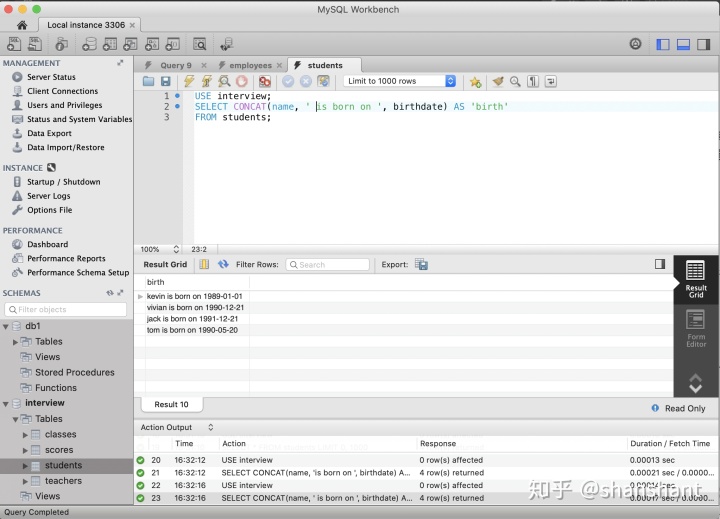Open Data Export

point(49,133)
